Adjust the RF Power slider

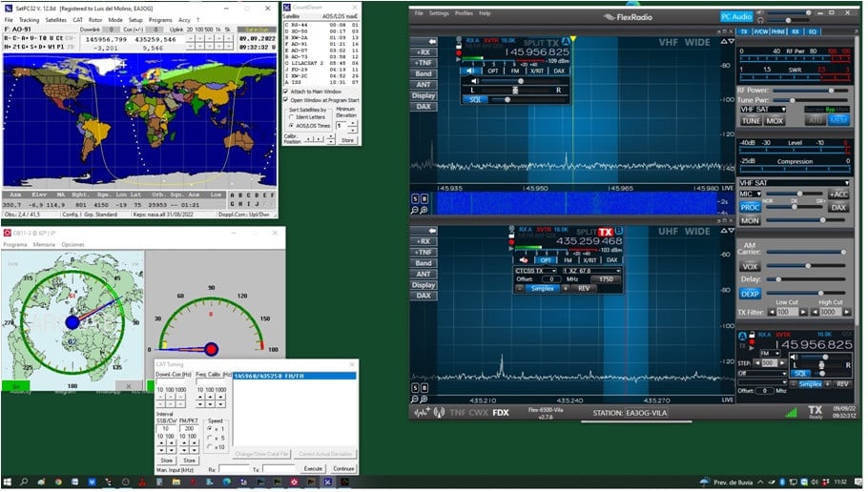tap(809, 91)
